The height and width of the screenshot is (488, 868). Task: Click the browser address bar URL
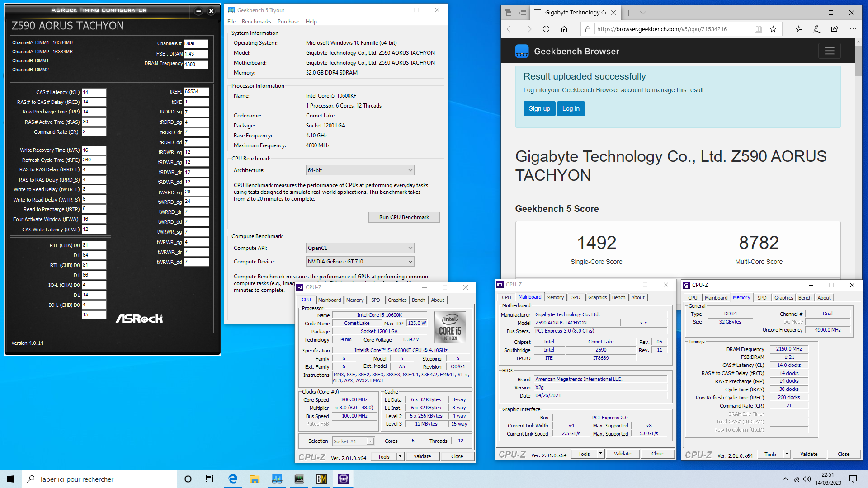pyautogui.click(x=662, y=29)
